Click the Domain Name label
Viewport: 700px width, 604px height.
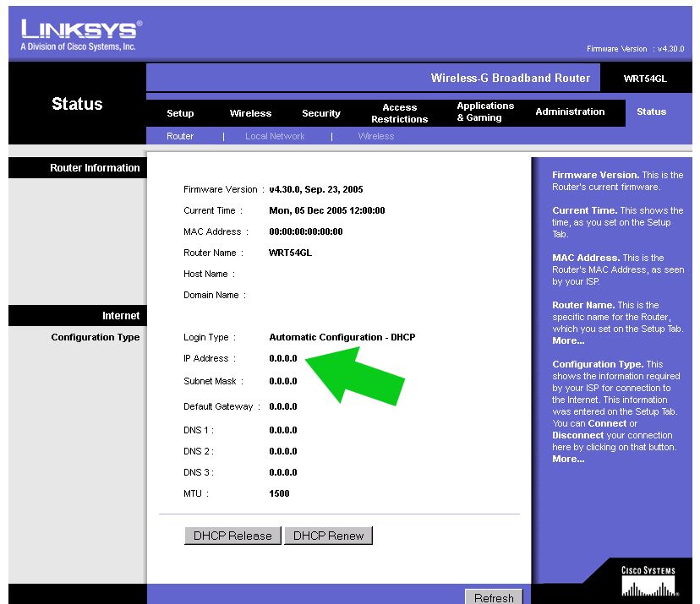(214, 295)
